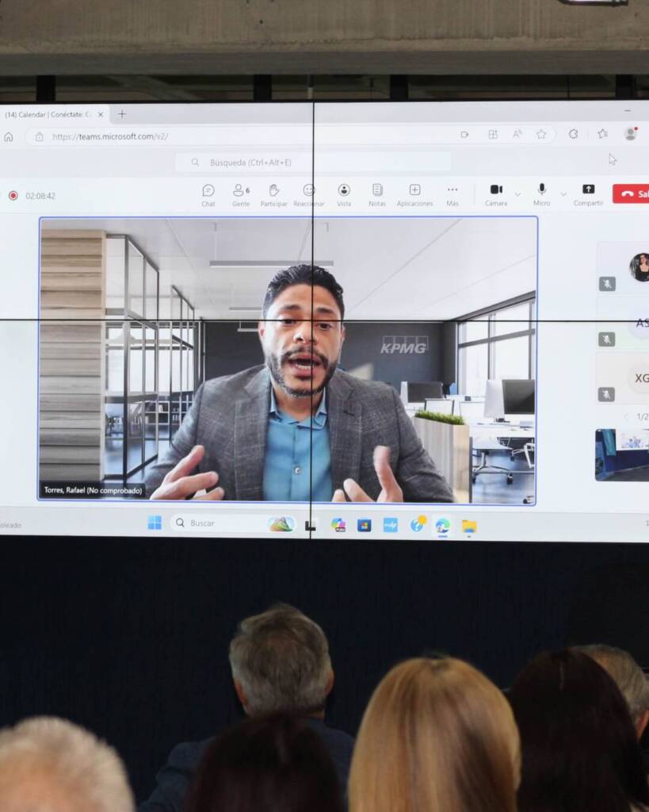Click the Búsqueda search field in Teams

tap(313, 163)
